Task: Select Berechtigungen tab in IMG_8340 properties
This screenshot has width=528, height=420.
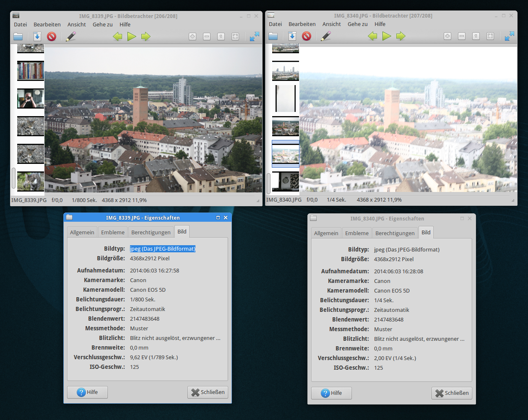Action: [395, 233]
